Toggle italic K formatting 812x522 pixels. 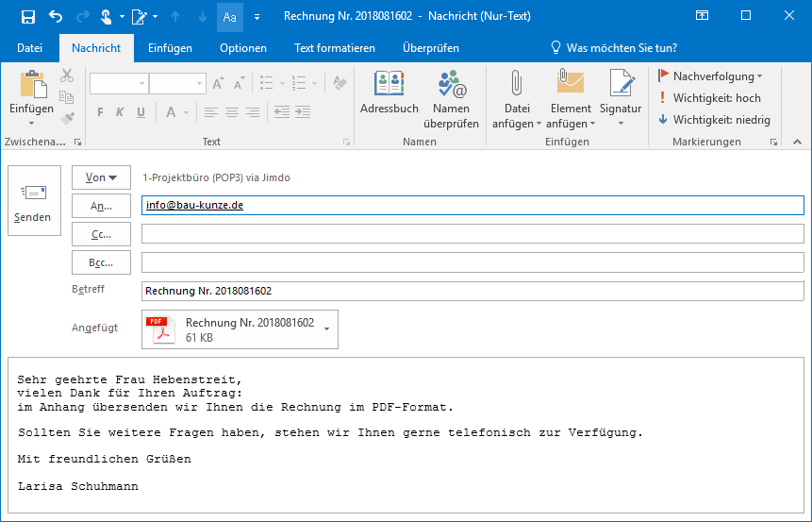pyautogui.click(x=120, y=112)
